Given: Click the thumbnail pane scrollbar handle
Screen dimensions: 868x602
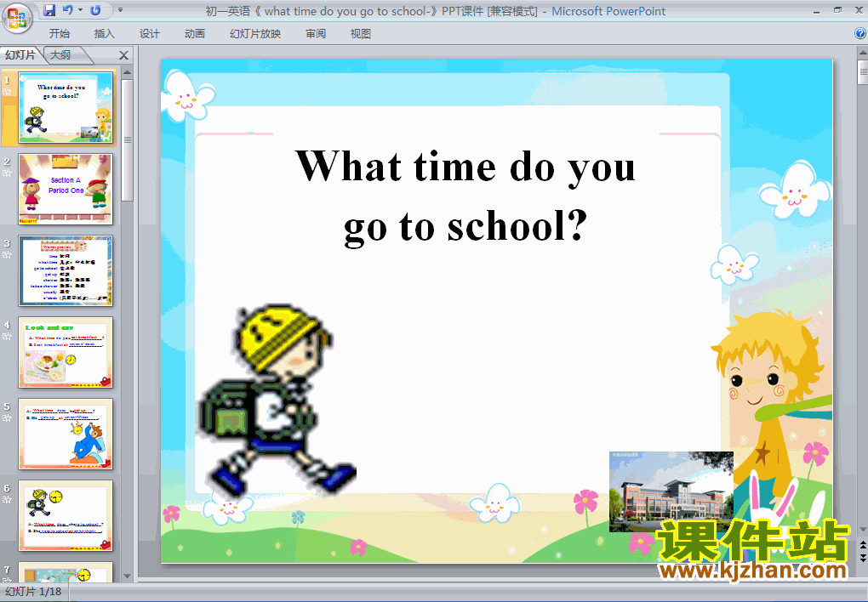Looking at the screenshot, I should coord(128,140).
